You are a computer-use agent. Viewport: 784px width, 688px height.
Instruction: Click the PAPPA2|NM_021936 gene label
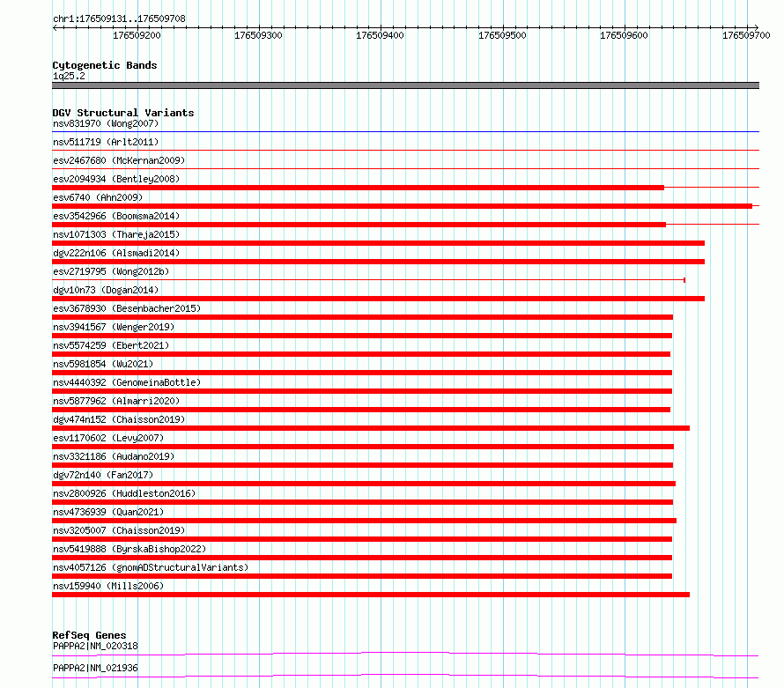[95, 668]
